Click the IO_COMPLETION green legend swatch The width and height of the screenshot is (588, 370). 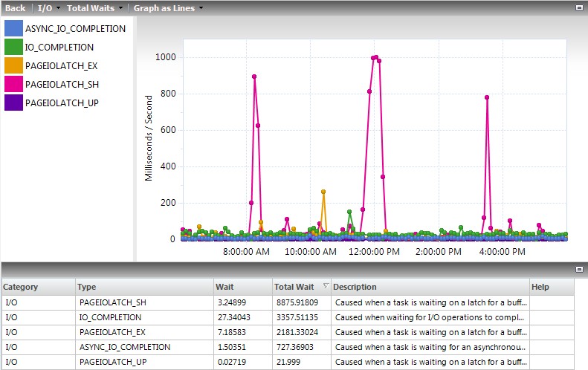13,47
